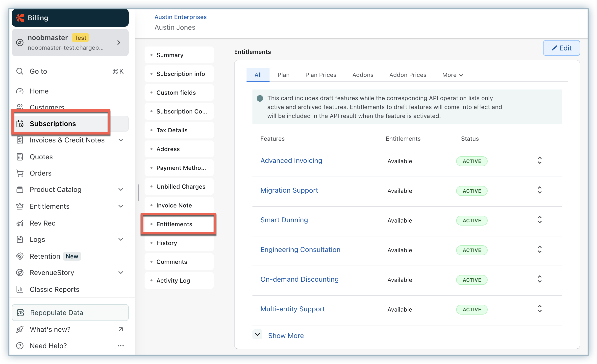The width and height of the screenshot is (597, 364).
Task: Open the Austin Enterprises customer link
Action: tap(180, 17)
